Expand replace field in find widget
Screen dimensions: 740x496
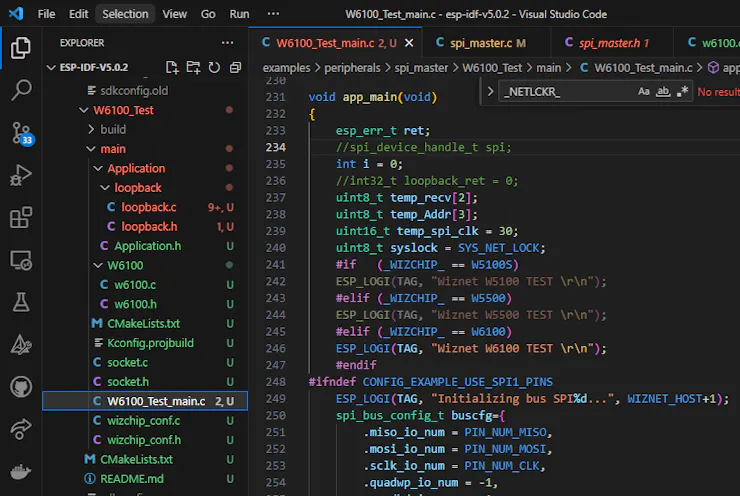point(490,92)
